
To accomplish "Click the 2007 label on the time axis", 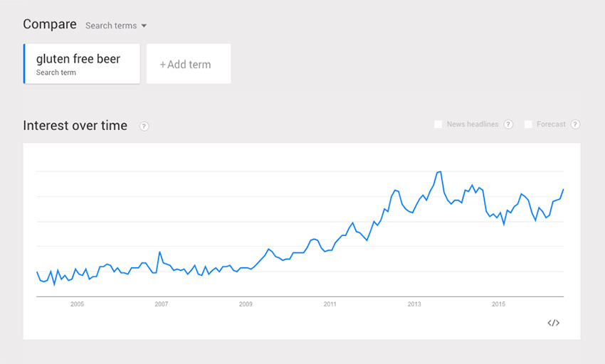I will click(x=162, y=304).
